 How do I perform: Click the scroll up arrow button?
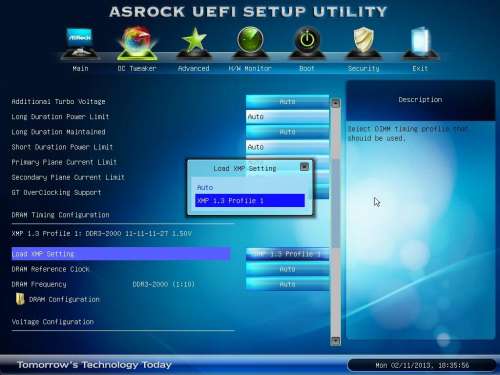(x=335, y=103)
